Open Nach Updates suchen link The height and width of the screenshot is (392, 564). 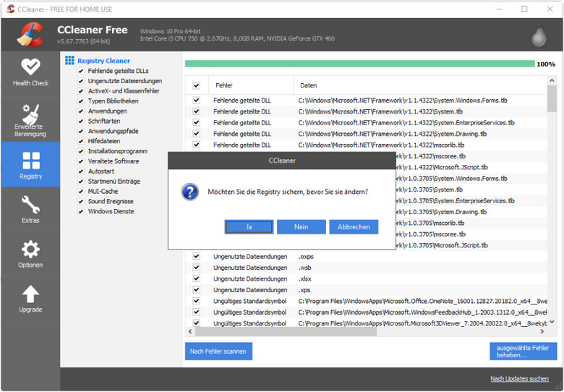pyautogui.click(x=519, y=379)
